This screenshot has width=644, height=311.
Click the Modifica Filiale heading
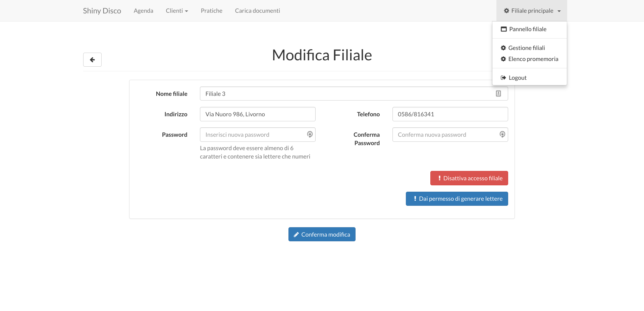click(x=322, y=55)
